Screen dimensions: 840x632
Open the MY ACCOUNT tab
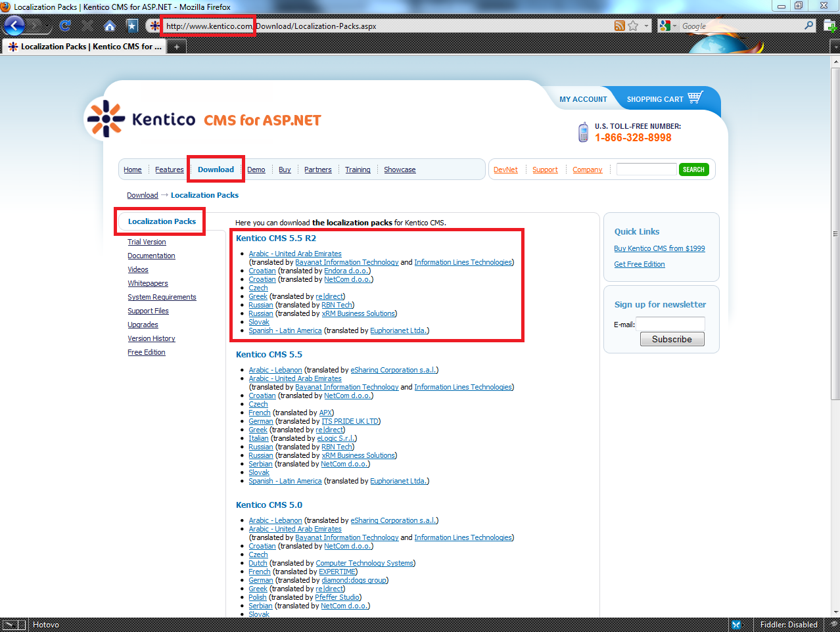[x=583, y=99]
